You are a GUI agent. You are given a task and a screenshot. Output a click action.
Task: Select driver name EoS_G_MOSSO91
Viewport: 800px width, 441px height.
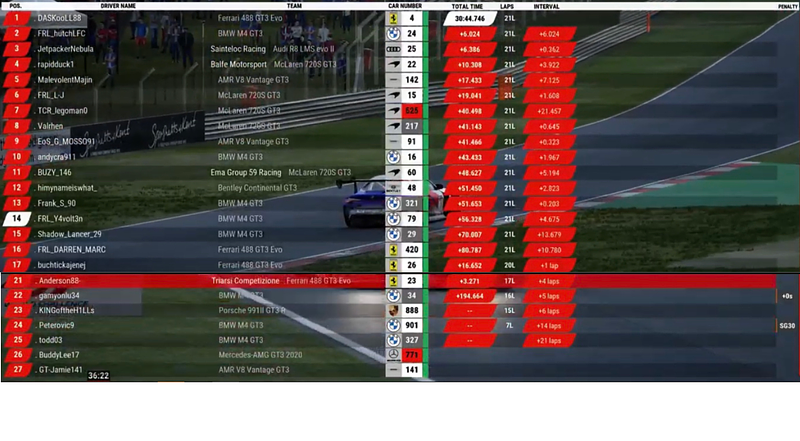point(66,142)
